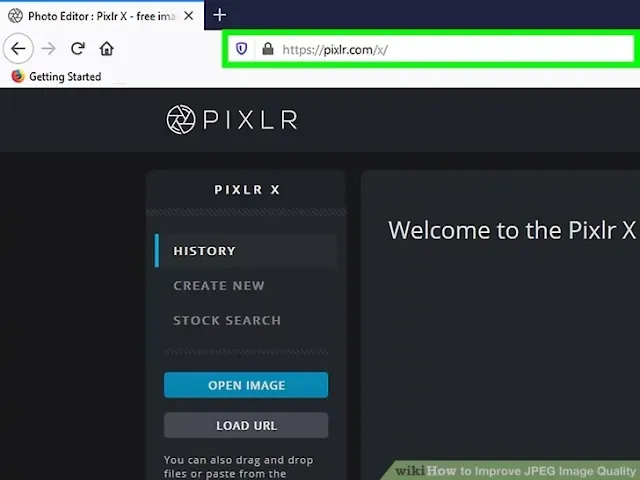Click the browser back arrow button

tap(18, 49)
